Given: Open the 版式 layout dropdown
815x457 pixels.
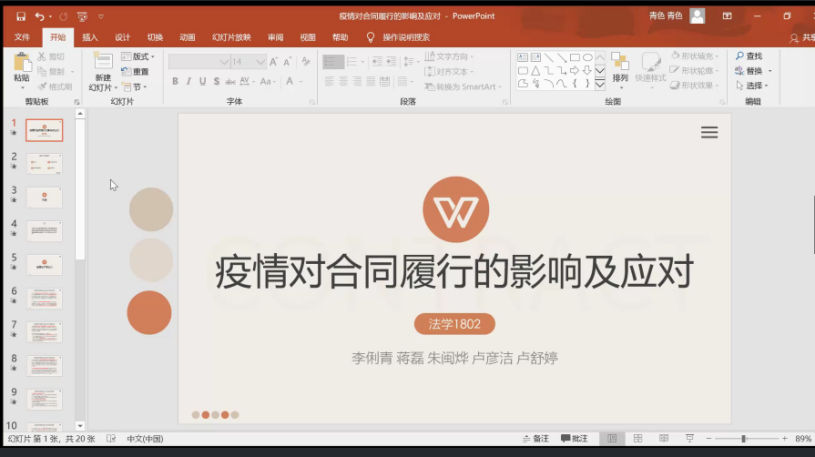Looking at the screenshot, I should click(x=138, y=56).
